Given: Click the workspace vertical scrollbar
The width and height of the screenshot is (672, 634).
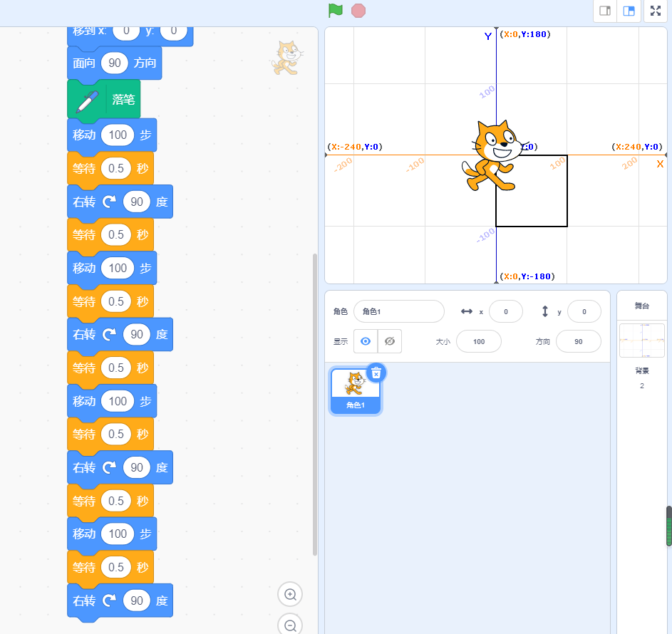Looking at the screenshot, I should click(314, 405).
